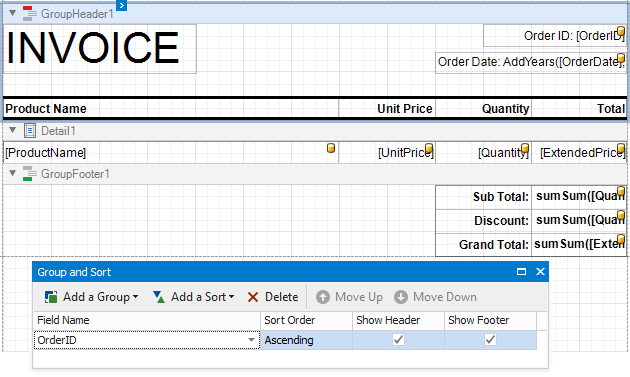Collapse the Detail1 band
Viewport: 630px width, 377px height.
[12, 130]
